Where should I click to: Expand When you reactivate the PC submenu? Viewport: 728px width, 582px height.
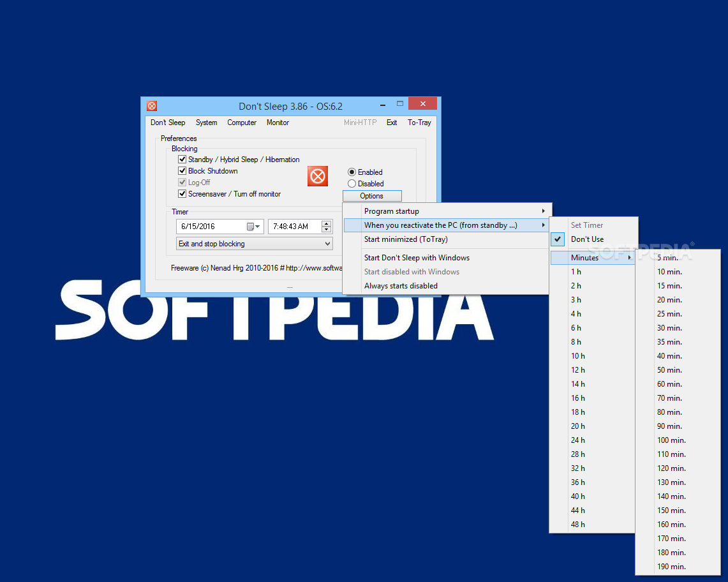[x=447, y=225]
